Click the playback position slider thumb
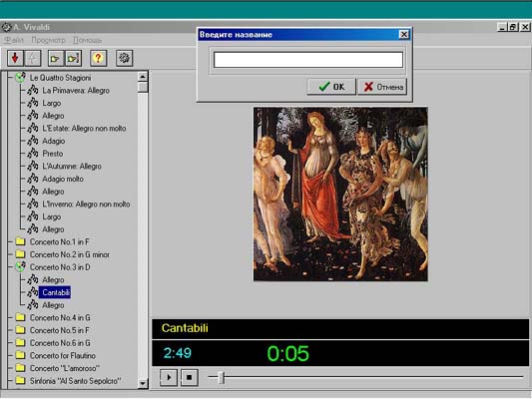Viewport: 532px width, 399px height. (222, 377)
